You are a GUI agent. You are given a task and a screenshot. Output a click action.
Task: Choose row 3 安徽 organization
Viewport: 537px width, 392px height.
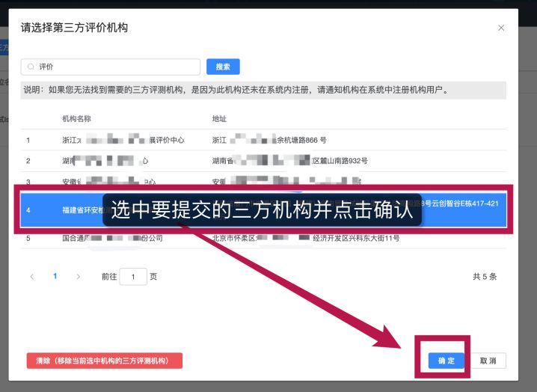pyautogui.click(x=108, y=182)
